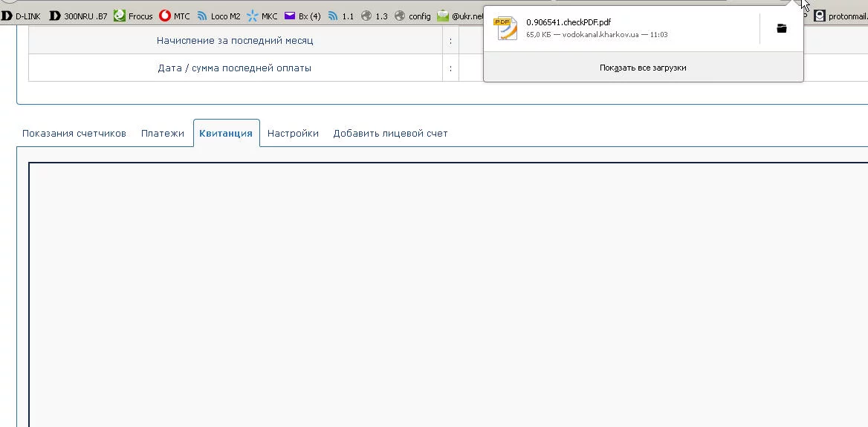868x427 pixels.
Task: Open the protonmail bookmark
Action: coord(841,16)
